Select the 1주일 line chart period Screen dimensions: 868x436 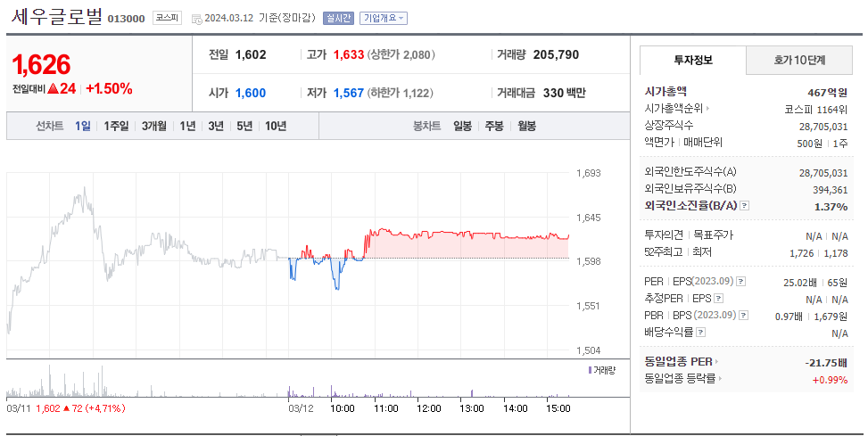[x=116, y=126]
